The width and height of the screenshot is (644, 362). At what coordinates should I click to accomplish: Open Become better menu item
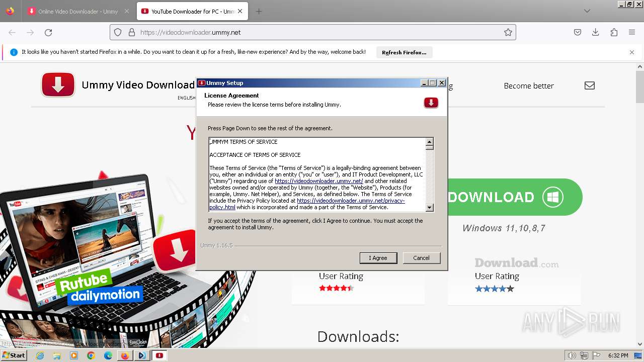[529, 86]
